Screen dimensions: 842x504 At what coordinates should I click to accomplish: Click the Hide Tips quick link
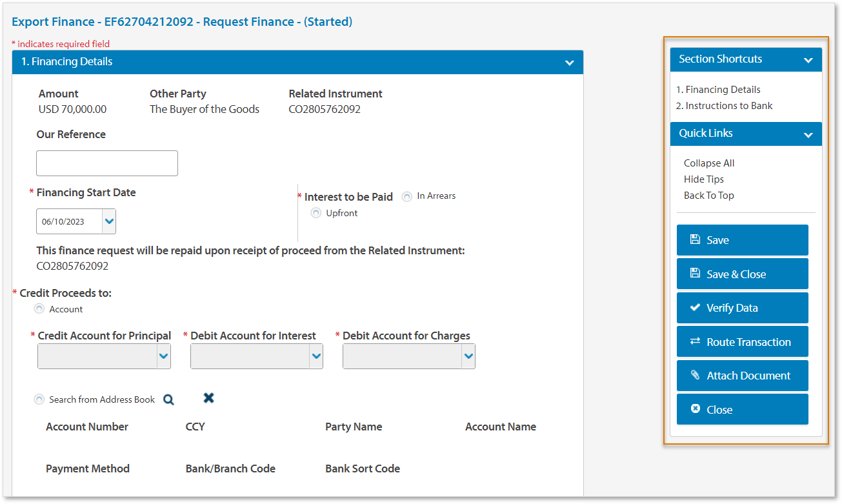(703, 179)
